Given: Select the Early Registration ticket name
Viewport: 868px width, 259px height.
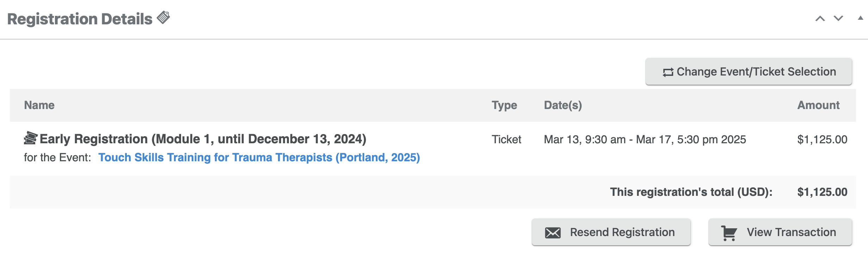Looking at the screenshot, I should (x=203, y=139).
